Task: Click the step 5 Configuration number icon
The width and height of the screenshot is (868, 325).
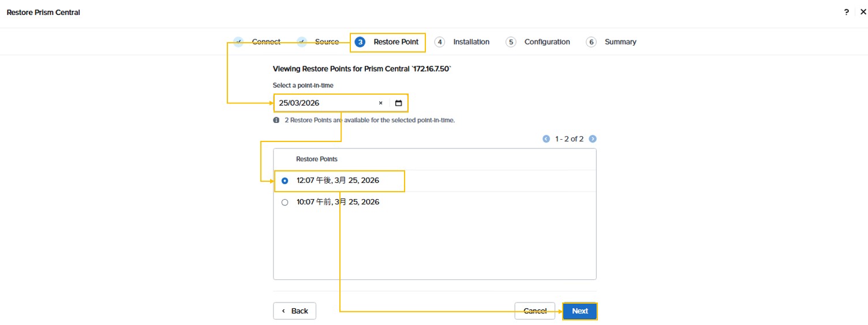Action: [511, 42]
